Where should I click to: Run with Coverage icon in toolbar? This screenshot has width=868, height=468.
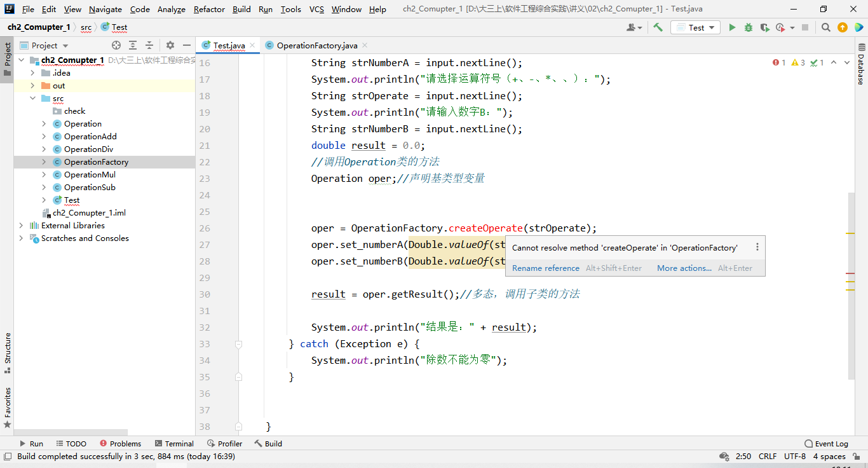pyautogui.click(x=765, y=27)
